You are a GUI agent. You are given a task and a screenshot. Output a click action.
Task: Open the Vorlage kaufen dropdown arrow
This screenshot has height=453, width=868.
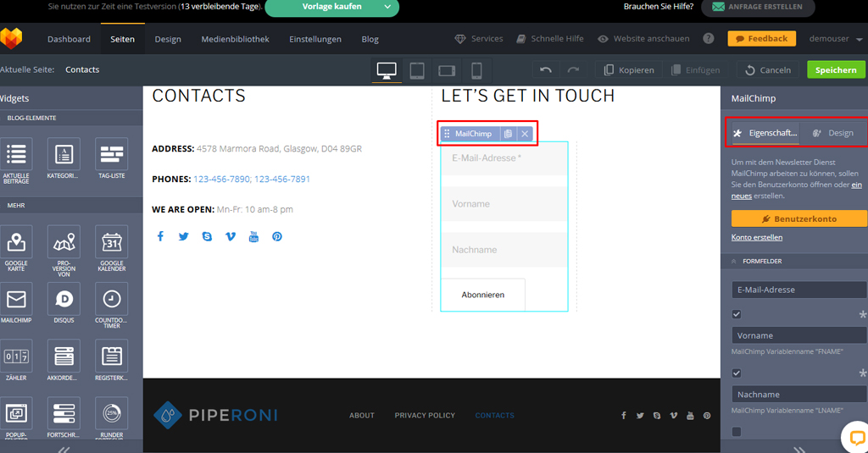[387, 7]
